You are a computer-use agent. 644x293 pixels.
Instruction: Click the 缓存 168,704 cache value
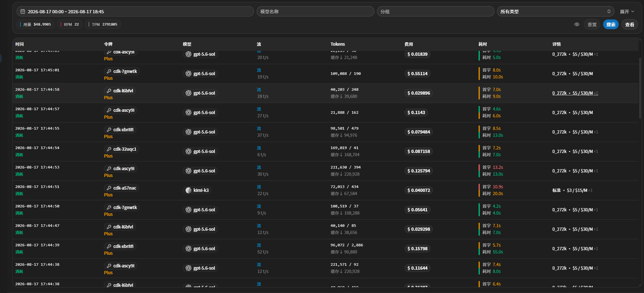click(345, 155)
